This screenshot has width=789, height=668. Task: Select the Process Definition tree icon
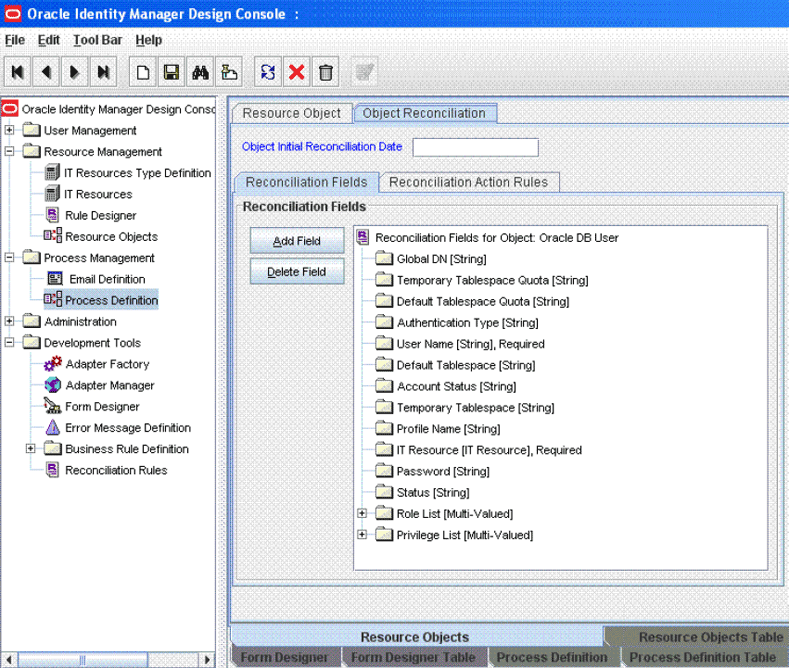53,300
